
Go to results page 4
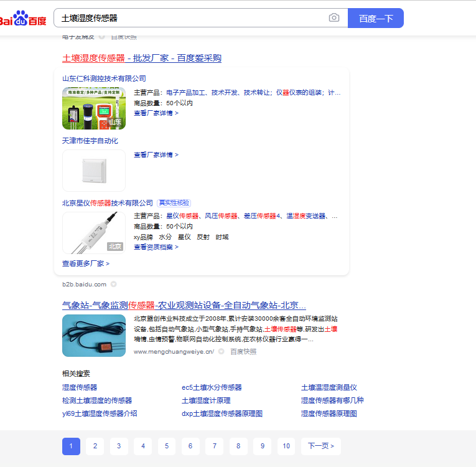(x=142, y=446)
